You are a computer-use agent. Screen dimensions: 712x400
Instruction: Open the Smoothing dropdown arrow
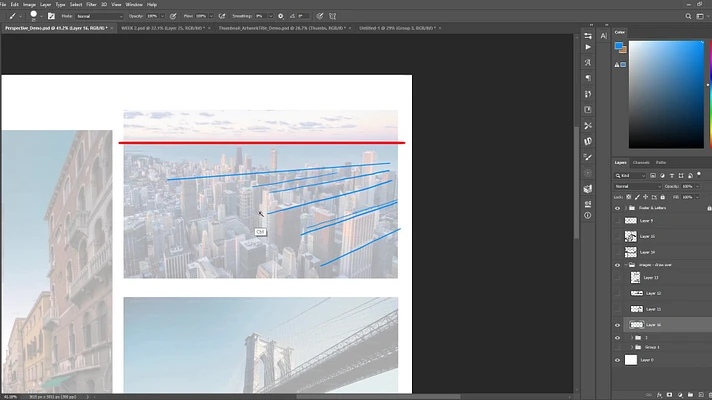pyautogui.click(x=271, y=16)
